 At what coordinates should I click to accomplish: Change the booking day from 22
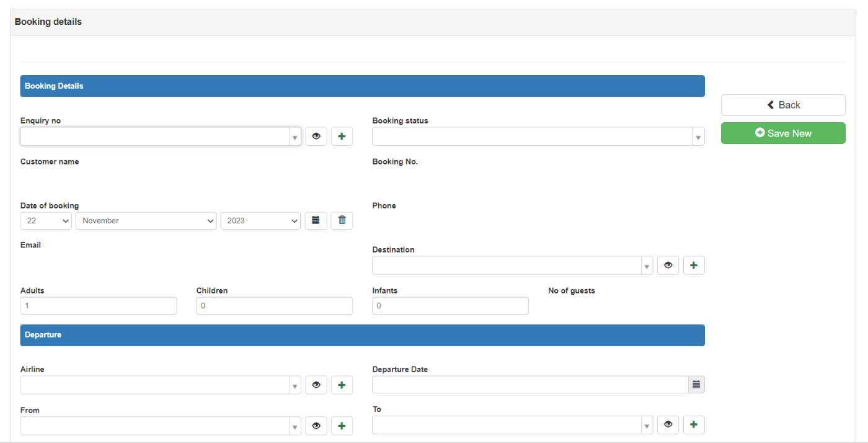coord(46,220)
